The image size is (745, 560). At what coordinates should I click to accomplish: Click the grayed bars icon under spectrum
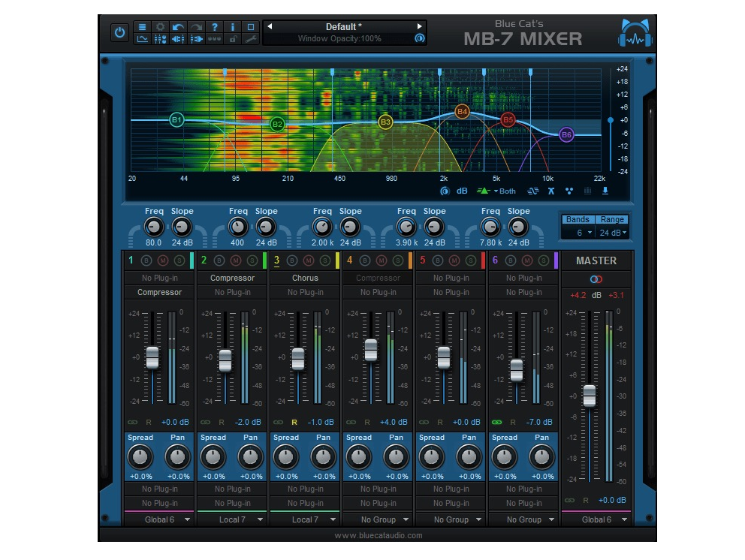click(x=588, y=191)
